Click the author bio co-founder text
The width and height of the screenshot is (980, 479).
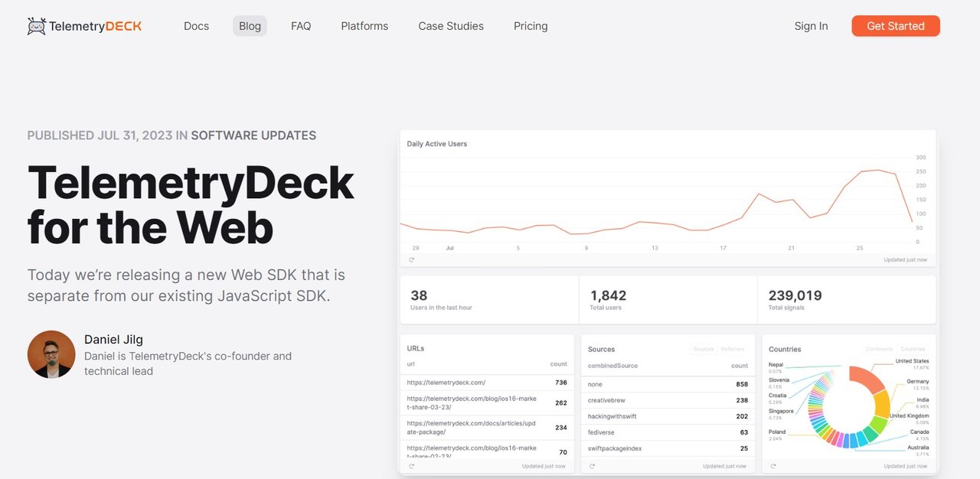coord(188,363)
